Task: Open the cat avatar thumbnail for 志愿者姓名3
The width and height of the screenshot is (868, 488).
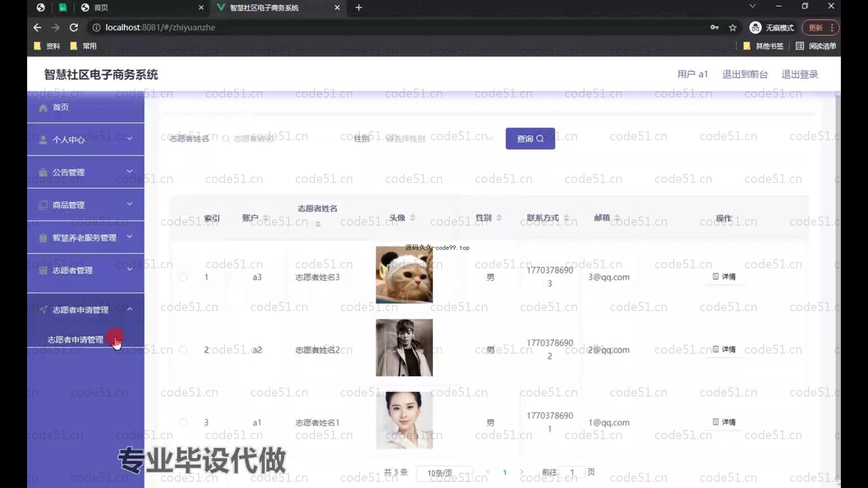Action: 404,274
